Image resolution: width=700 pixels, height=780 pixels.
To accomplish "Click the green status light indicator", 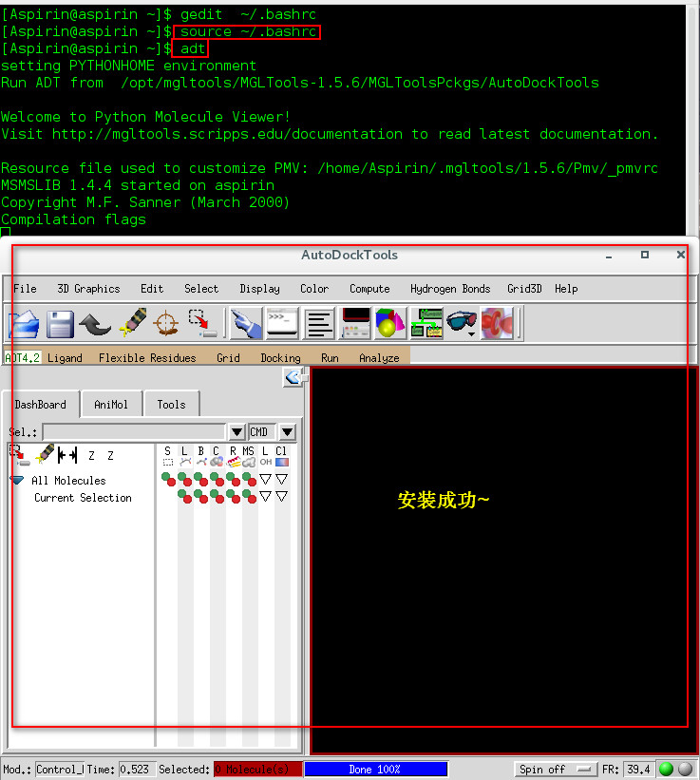I will [666, 769].
